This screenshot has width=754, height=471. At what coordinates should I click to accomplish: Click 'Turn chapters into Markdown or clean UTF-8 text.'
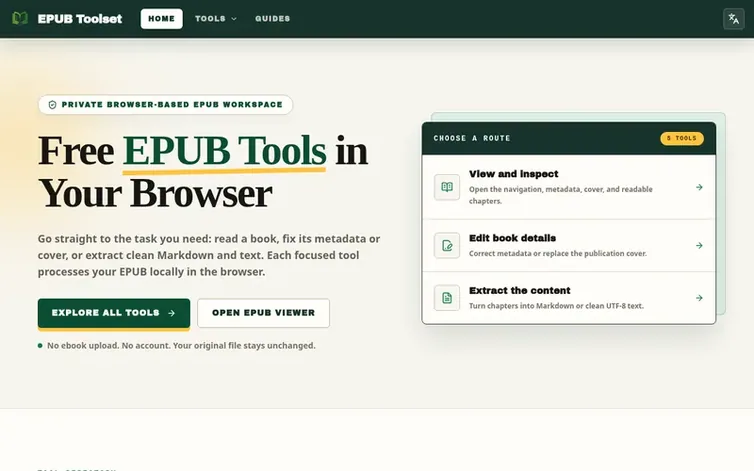pos(556,306)
